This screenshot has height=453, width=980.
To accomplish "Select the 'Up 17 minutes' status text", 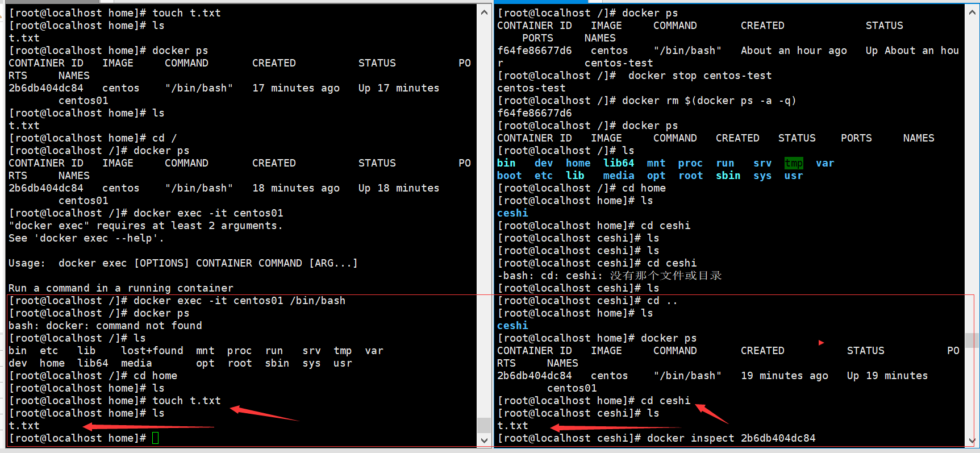I will (x=399, y=88).
